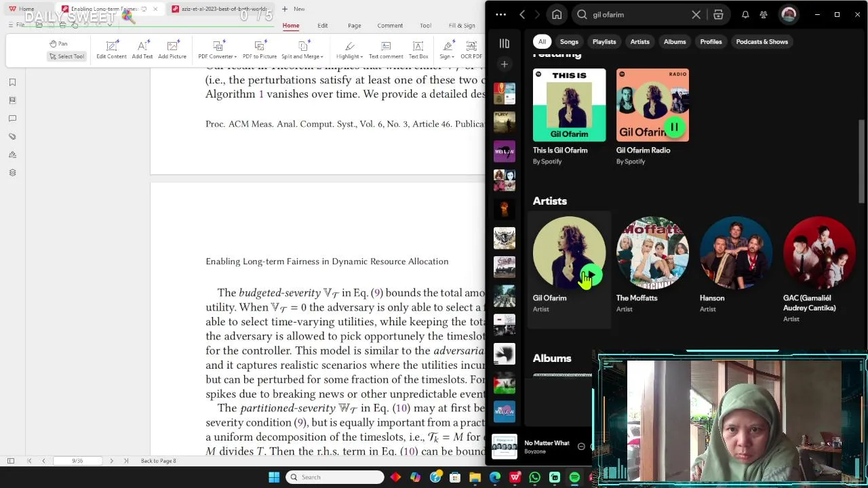
Task: Choose Add Text tool
Action: tap(142, 49)
